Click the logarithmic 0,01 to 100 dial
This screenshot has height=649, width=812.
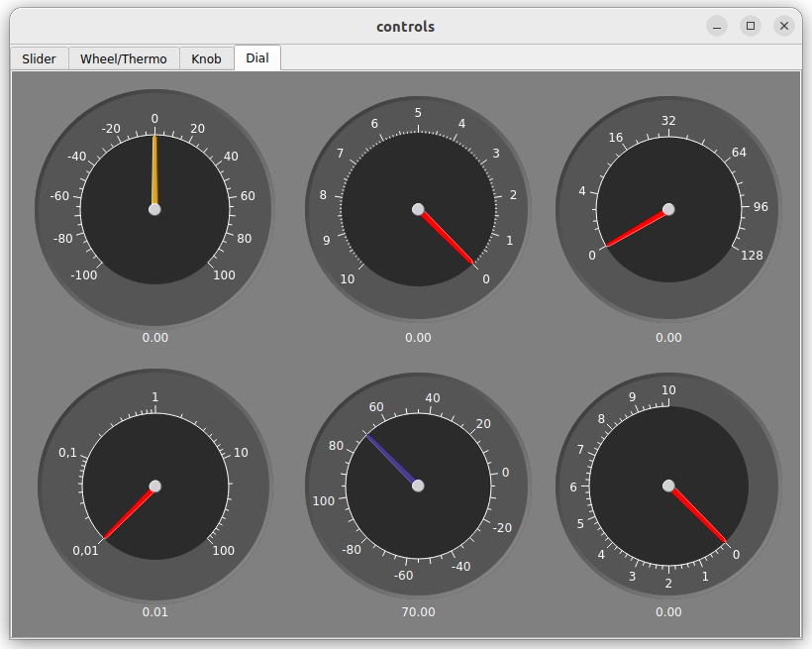coord(154,486)
